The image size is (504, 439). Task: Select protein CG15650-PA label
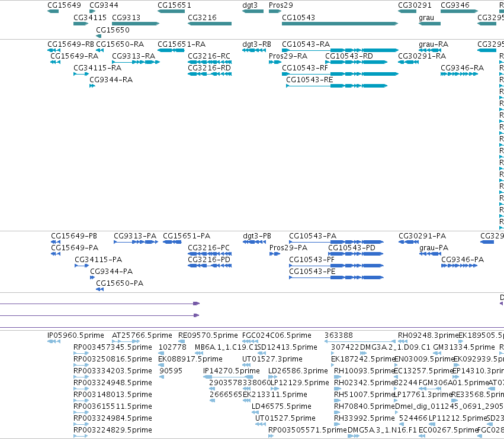click(120, 283)
